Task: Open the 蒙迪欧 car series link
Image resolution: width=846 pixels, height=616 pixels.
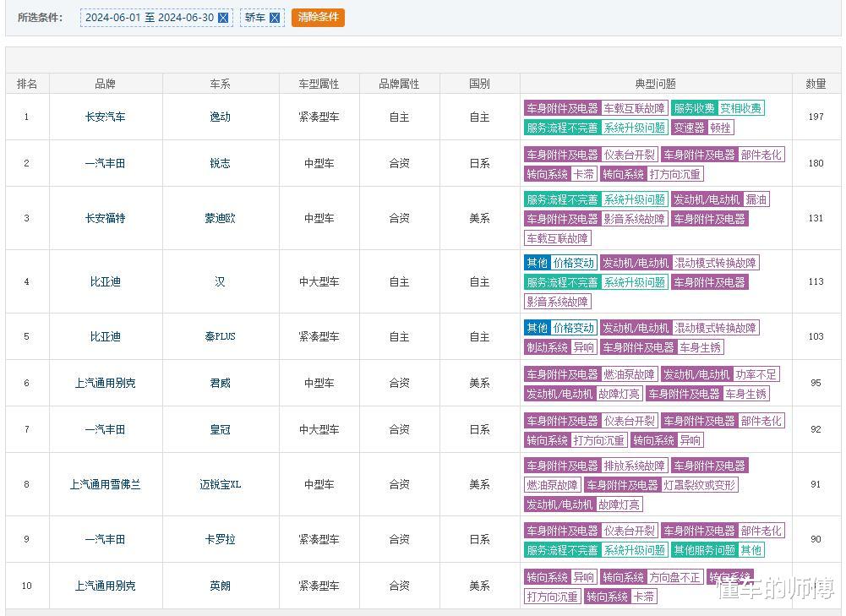Action: tap(220, 218)
